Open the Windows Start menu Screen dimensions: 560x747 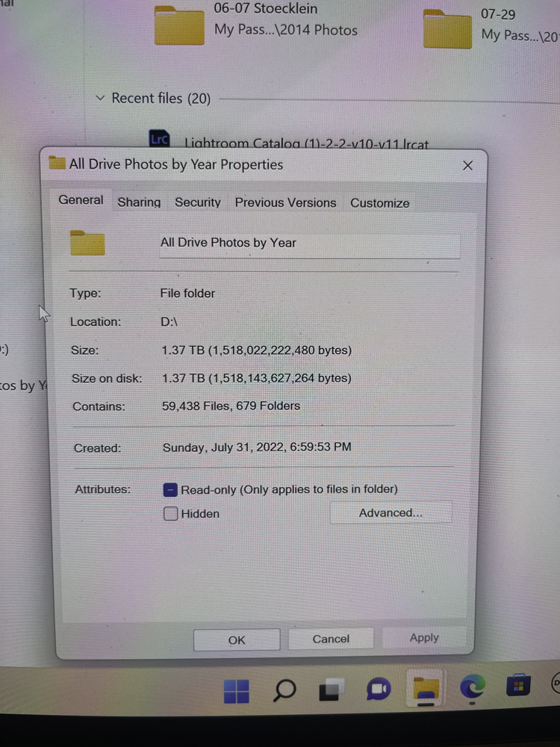[x=237, y=691]
